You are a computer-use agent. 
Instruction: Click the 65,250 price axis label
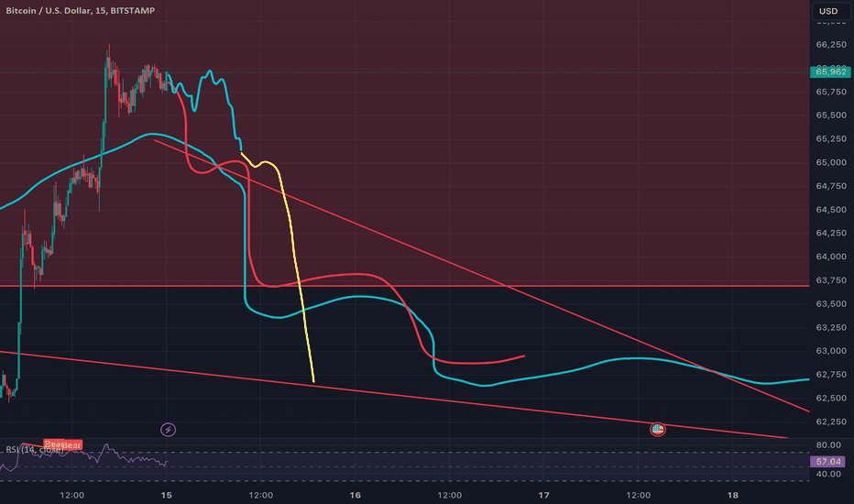(x=830, y=139)
